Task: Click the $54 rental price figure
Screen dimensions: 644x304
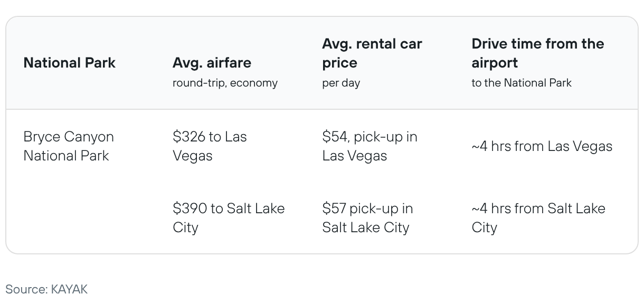Action: pyautogui.click(x=335, y=137)
